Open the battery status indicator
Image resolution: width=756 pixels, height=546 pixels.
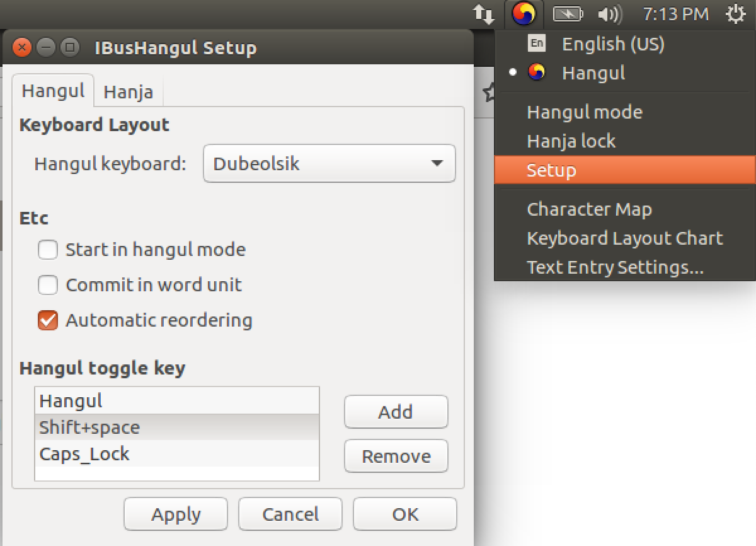click(568, 14)
